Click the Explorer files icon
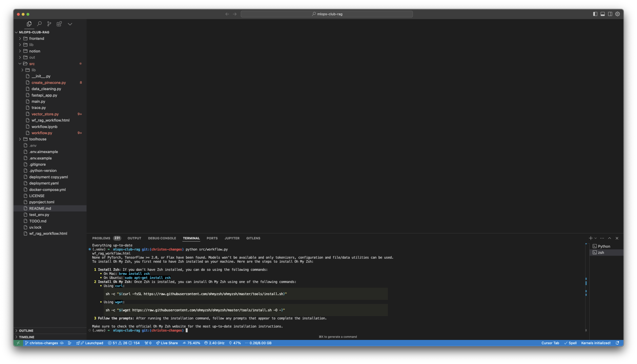 29,24
